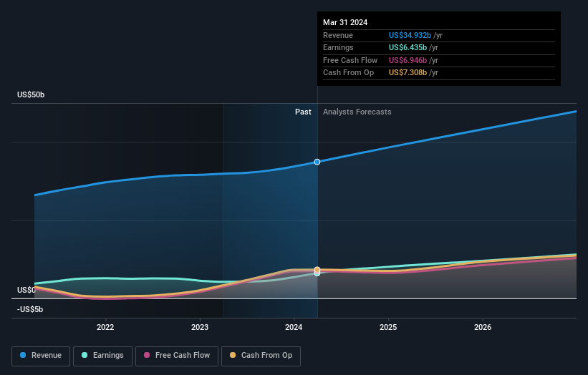The image size is (588, 375).
Task: Click the US$50b y-axis label
Action: (x=31, y=94)
